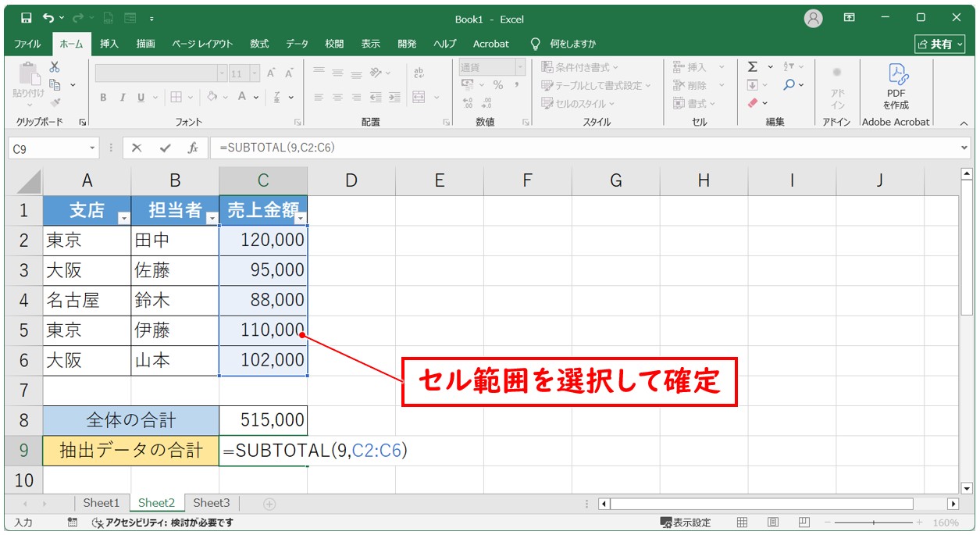Open the Find and Select magnifier tool

pyautogui.click(x=789, y=85)
